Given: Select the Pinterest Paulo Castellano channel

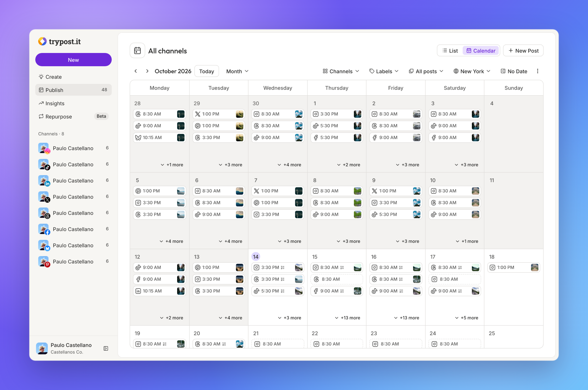Looking at the screenshot, I should [73, 261].
